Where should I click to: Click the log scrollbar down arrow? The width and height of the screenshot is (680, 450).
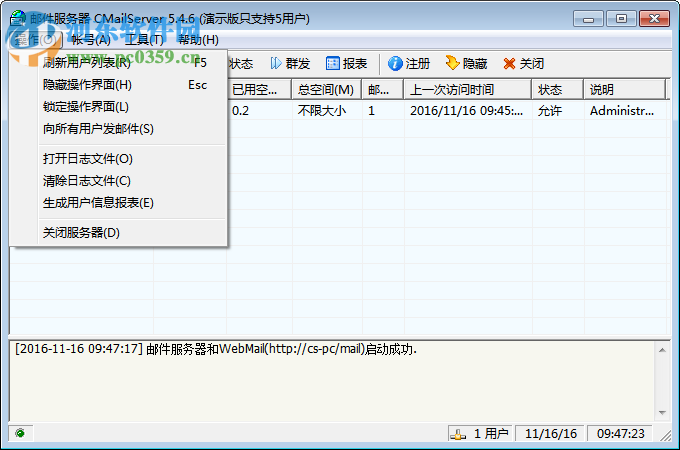pos(662,412)
